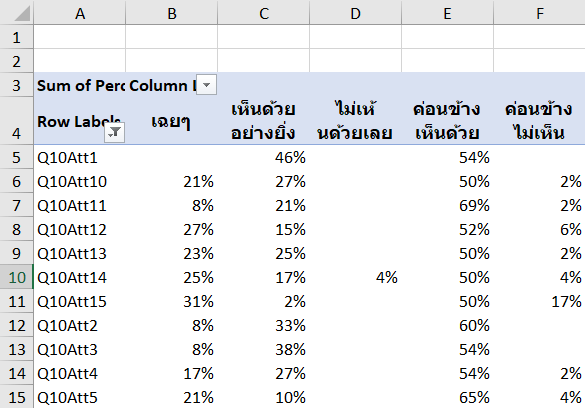Select row 3 header
This screenshot has width=585, height=408.
pos(16,85)
